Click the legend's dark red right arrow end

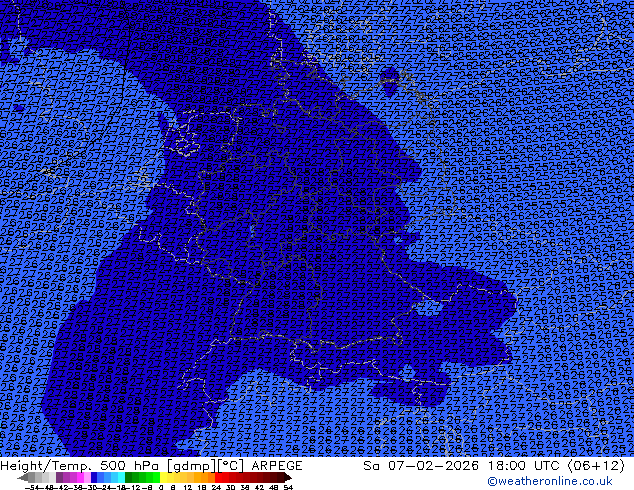tap(288, 478)
